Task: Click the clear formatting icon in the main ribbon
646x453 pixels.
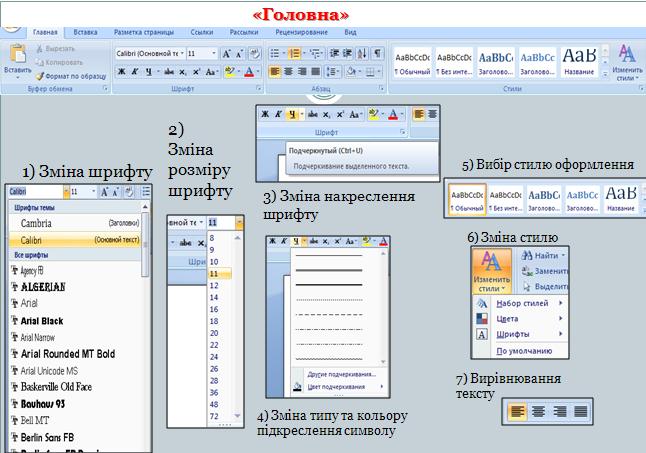Action: [x=255, y=54]
